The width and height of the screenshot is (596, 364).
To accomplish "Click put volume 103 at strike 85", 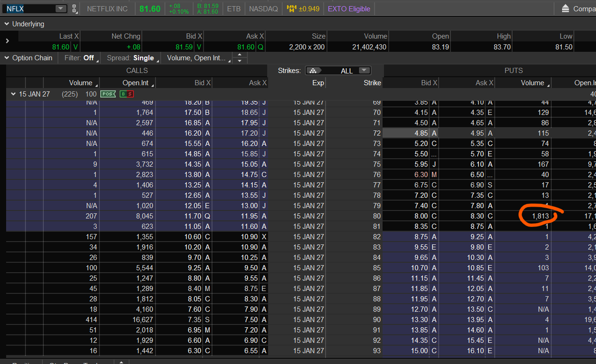I will (x=543, y=268).
